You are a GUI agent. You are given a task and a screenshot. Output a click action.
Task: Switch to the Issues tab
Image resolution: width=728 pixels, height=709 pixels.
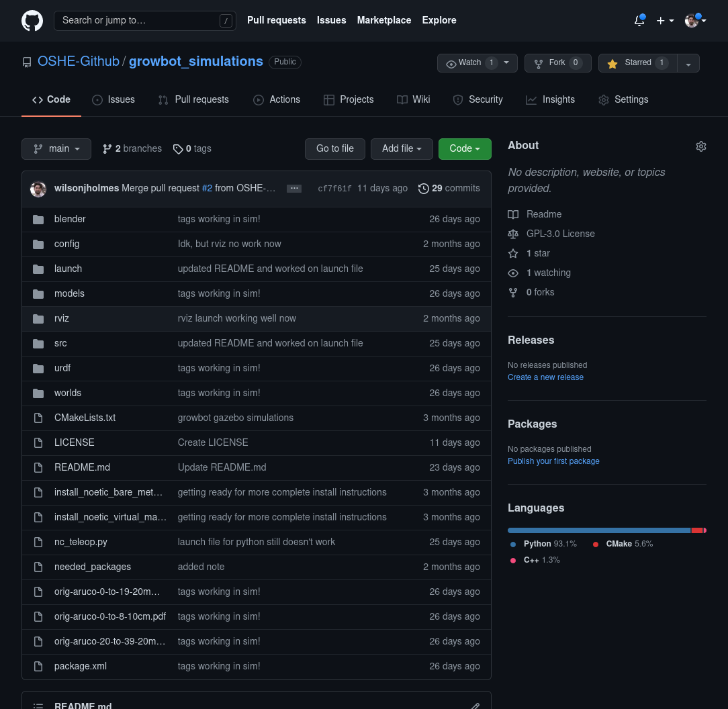click(113, 100)
